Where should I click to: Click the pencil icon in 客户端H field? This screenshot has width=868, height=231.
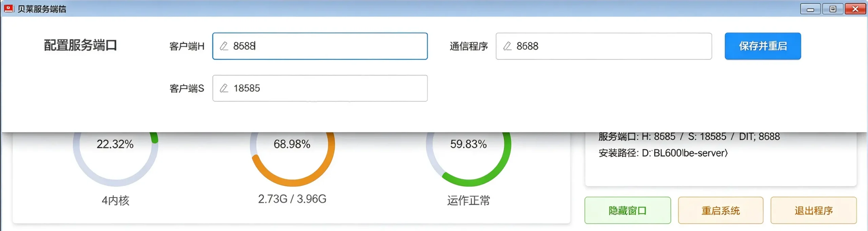click(224, 46)
